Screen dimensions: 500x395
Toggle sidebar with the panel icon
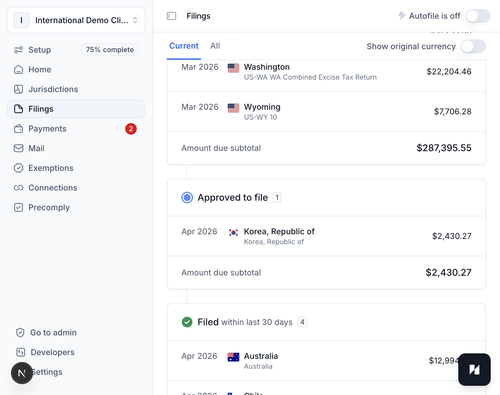point(171,16)
